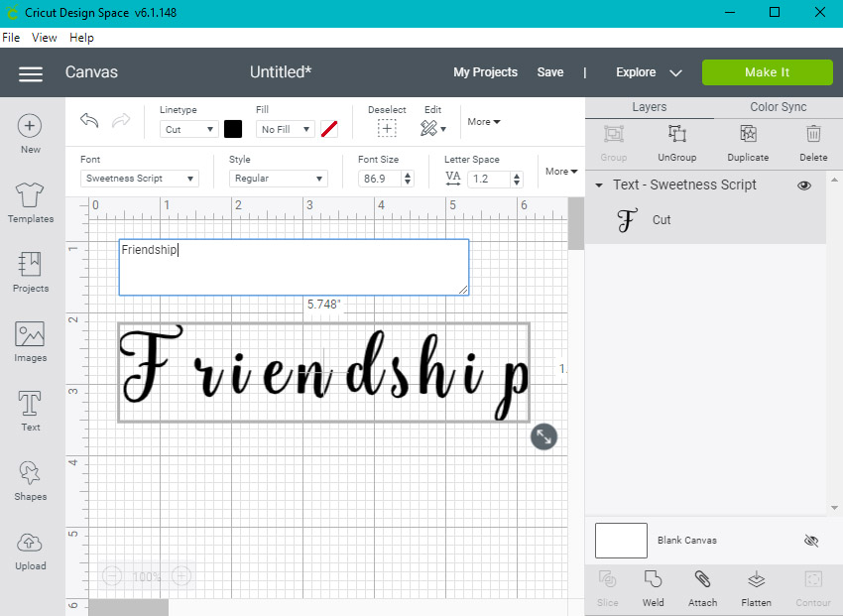Screen dimensions: 843x616
Task: Click the Untitled* project title
Action: click(280, 72)
